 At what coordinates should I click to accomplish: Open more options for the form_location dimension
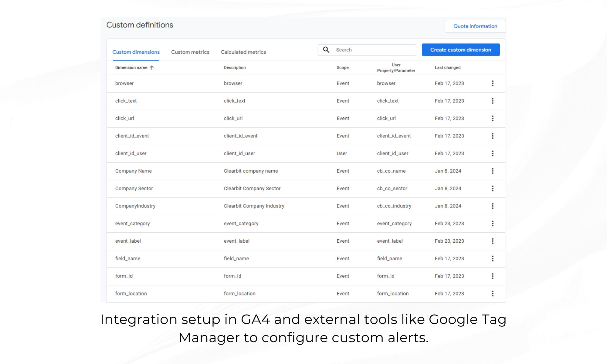tap(492, 294)
